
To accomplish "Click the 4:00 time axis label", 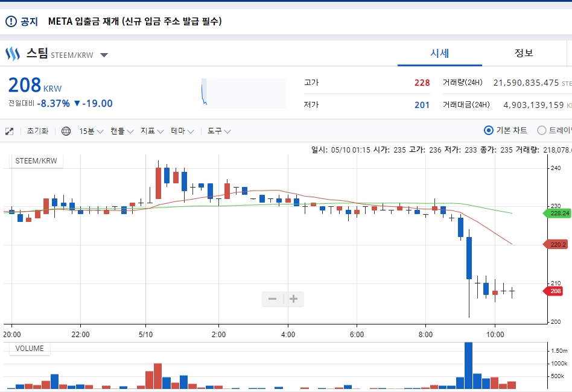I will click(x=288, y=334).
